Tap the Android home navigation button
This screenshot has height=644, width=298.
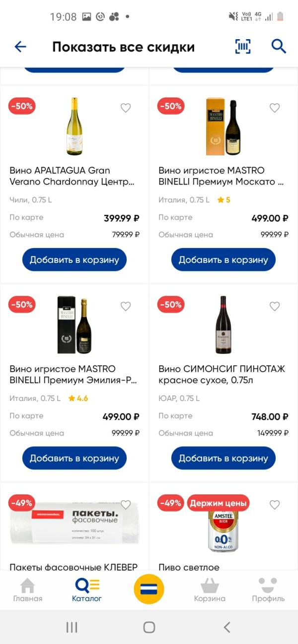tap(149, 627)
